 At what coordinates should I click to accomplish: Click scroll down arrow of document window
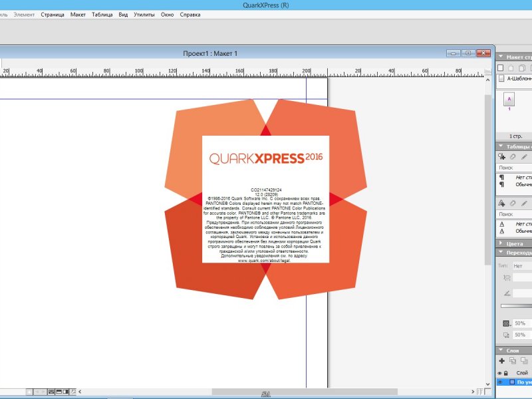[x=487, y=384]
